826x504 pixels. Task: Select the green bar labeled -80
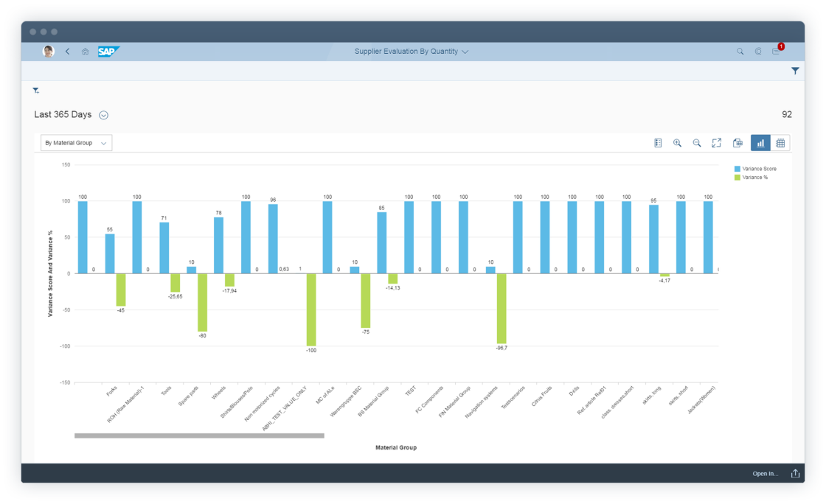[x=202, y=303]
